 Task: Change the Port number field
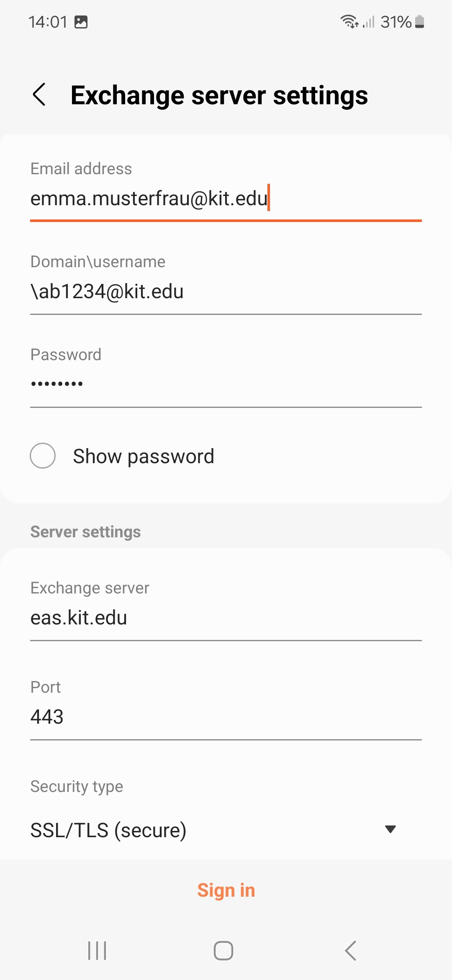(x=226, y=717)
